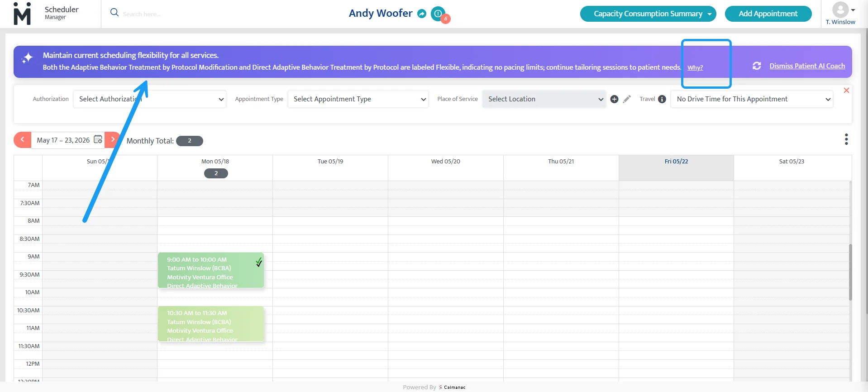Click the Why? link in AI banner
Screen dimensions: 868x392
pyautogui.click(x=695, y=67)
